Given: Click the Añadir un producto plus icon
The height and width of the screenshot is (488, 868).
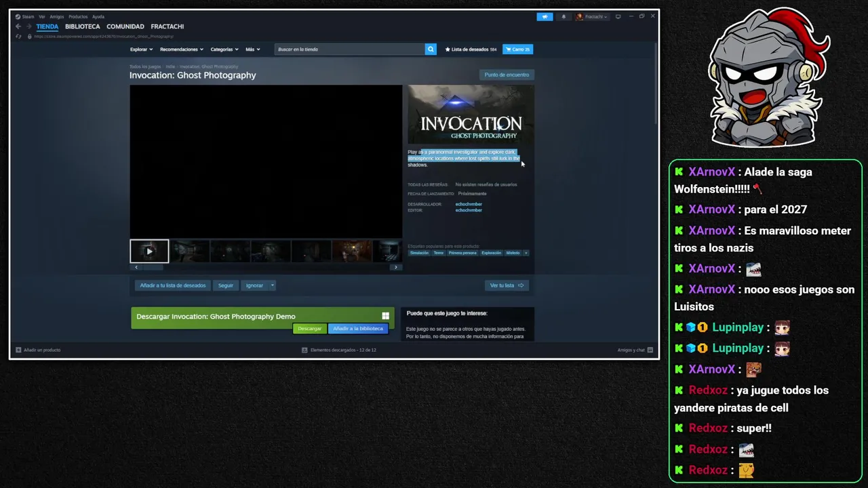Looking at the screenshot, I should pyautogui.click(x=19, y=350).
